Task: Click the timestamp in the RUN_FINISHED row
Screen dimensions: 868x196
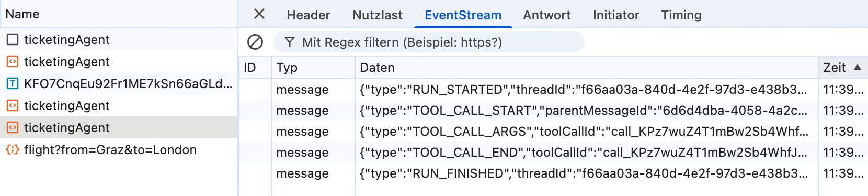Action: click(843, 173)
